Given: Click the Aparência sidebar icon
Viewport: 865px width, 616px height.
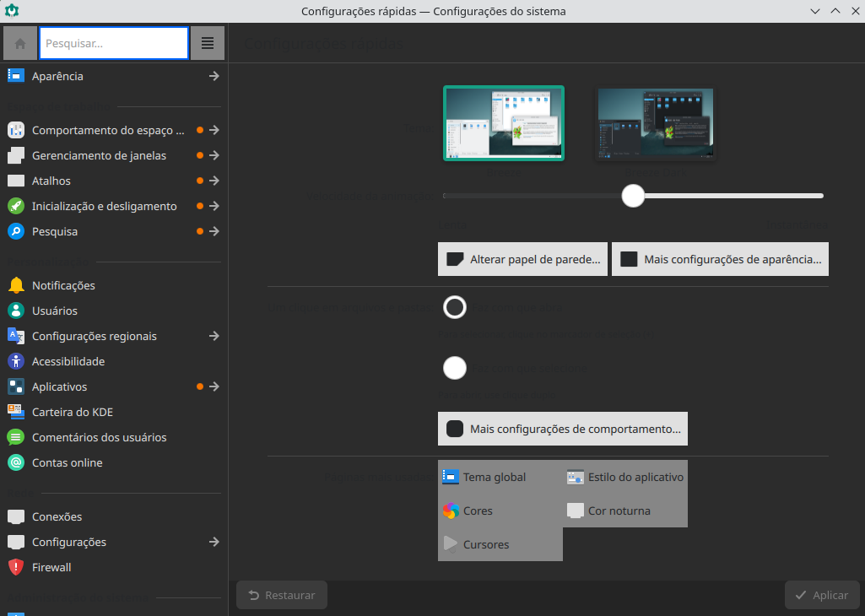Looking at the screenshot, I should click(x=16, y=76).
